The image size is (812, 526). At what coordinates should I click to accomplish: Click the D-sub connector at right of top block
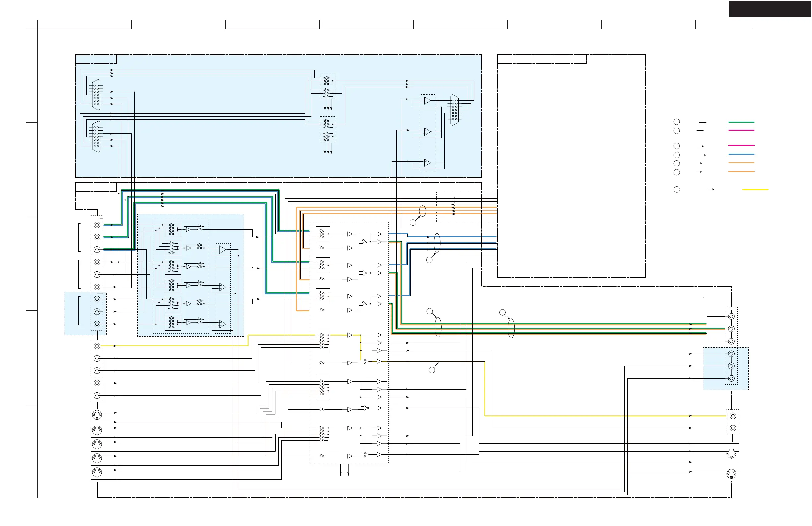(x=454, y=110)
